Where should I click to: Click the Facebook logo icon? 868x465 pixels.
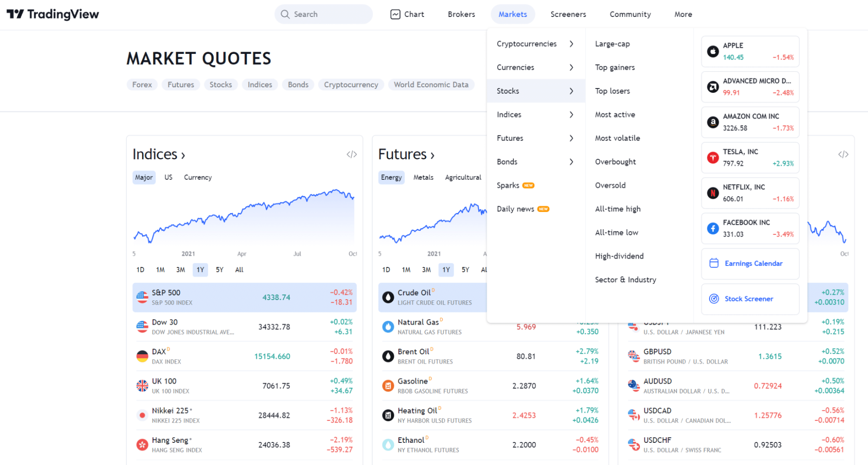[x=713, y=228]
